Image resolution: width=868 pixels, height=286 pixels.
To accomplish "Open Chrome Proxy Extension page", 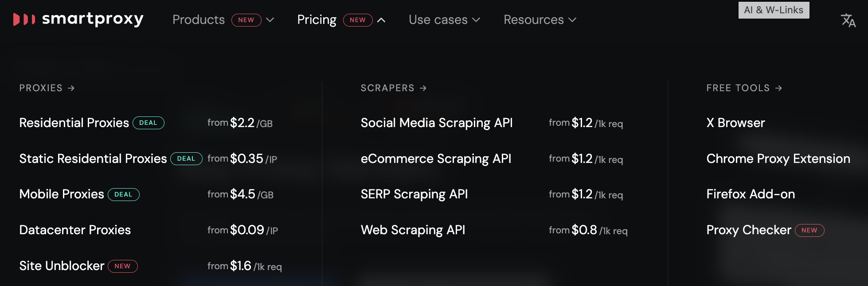I will [778, 158].
